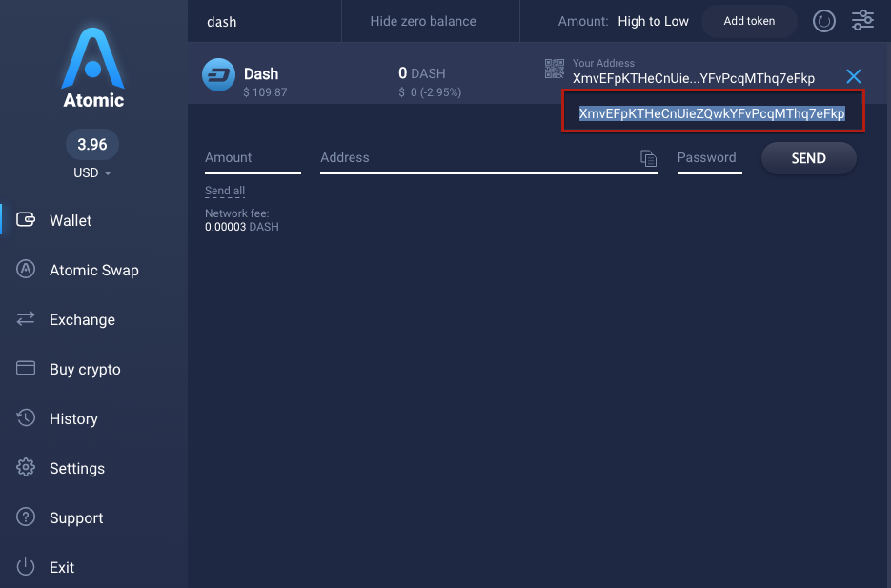The height and width of the screenshot is (588, 891).
Task: Click the Support question mark icon
Action: (x=26, y=517)
